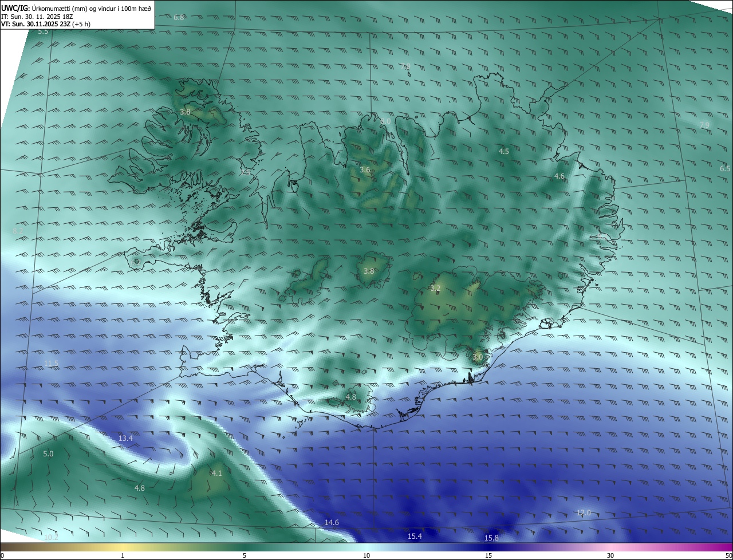
Task: Click the title text 'UWC/IG: Úrkomumætti (mm) og vindur í 100m hæð'
Action: [x=77, y=8]
